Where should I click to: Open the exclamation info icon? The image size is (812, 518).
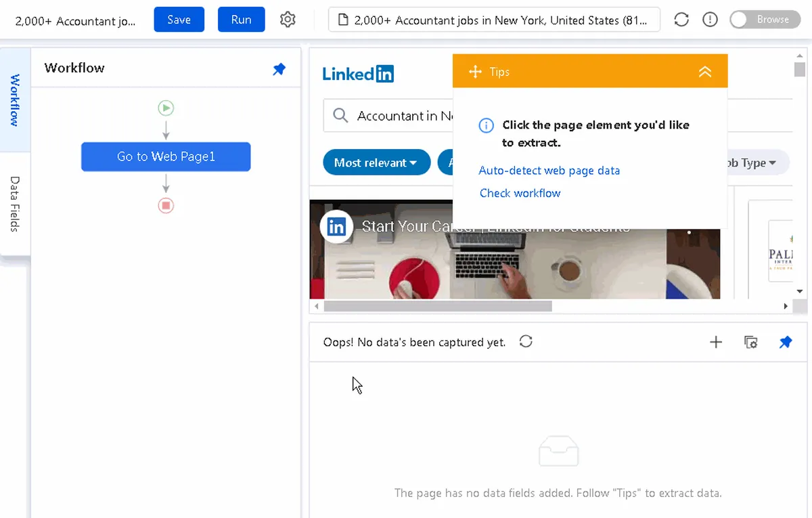(x=710, y=20)
